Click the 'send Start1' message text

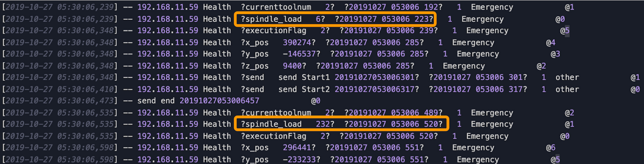(x=304, y=77)
